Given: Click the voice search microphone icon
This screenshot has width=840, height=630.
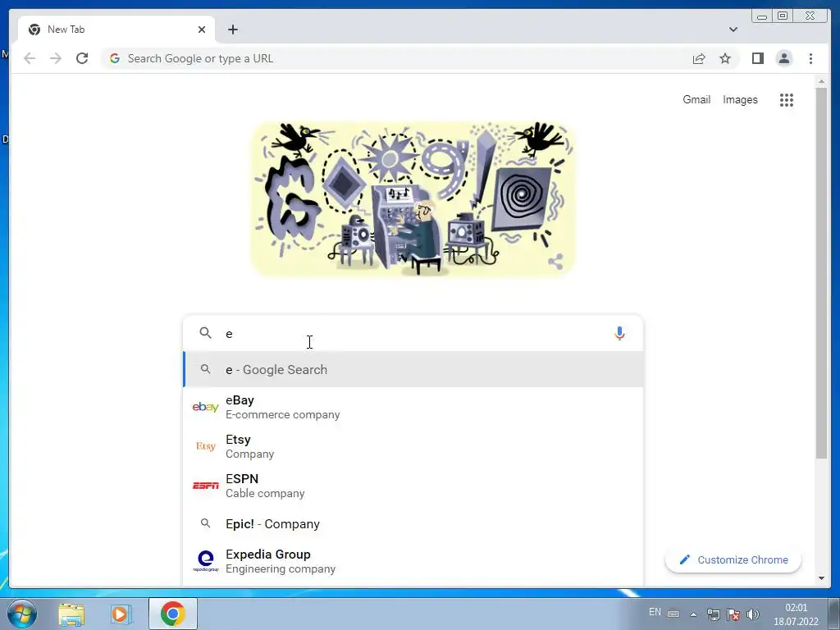Looking at the screenshot, I should [619, 333].
